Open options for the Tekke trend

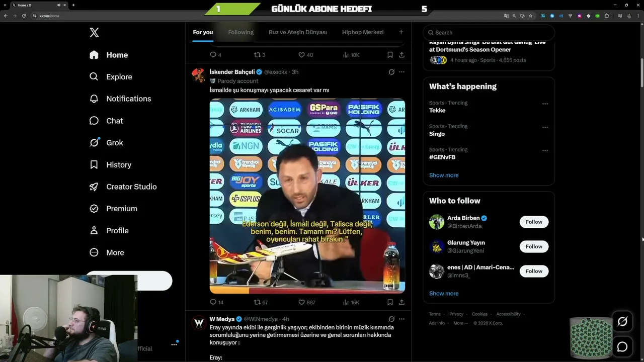pos(545,104)
